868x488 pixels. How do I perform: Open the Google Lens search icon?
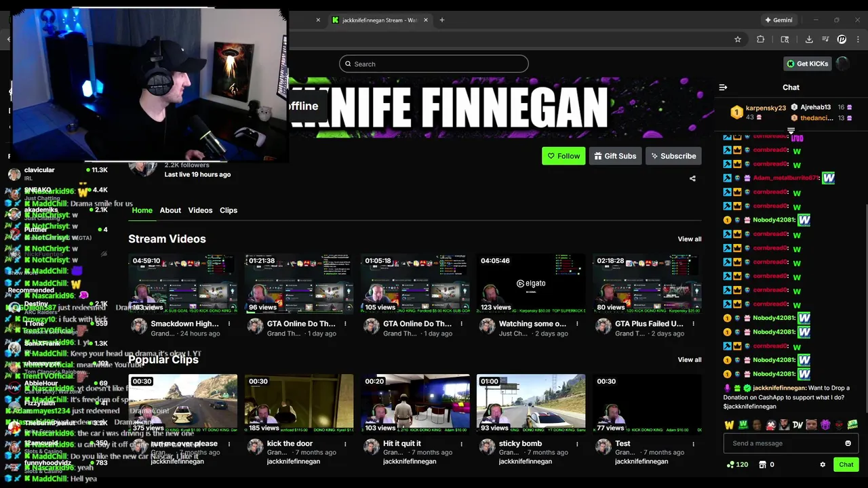click(x=785, y=39)
